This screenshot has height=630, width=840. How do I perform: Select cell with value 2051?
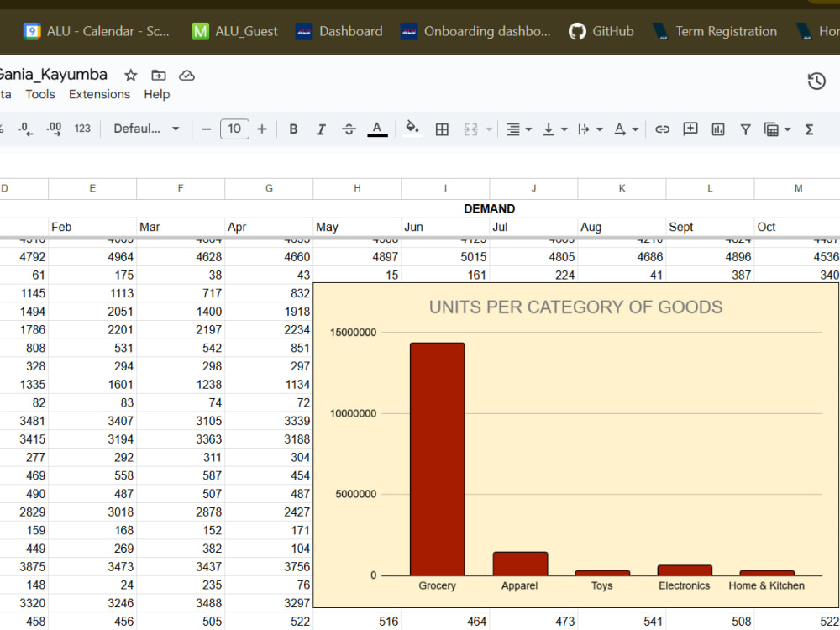[92, 312]
